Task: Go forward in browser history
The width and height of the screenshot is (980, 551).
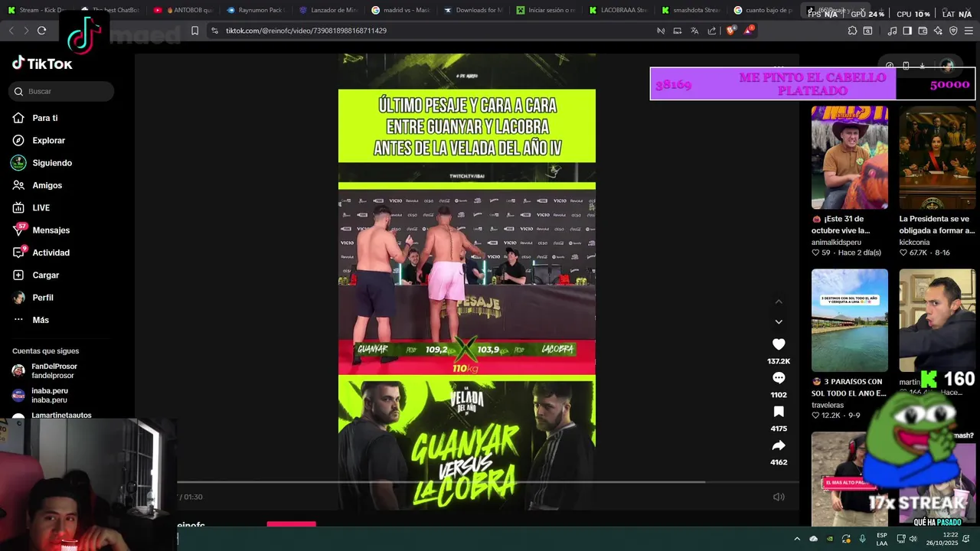Action: tap(25, 31)
